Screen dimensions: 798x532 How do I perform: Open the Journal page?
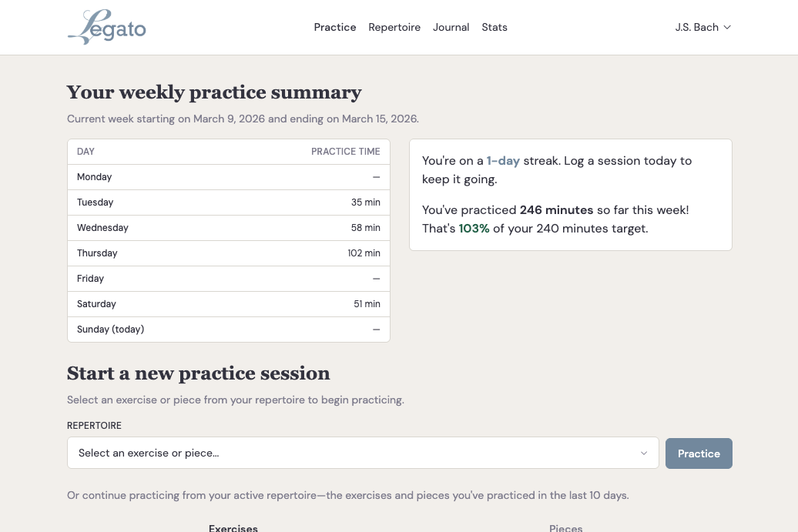pos(451,27)
